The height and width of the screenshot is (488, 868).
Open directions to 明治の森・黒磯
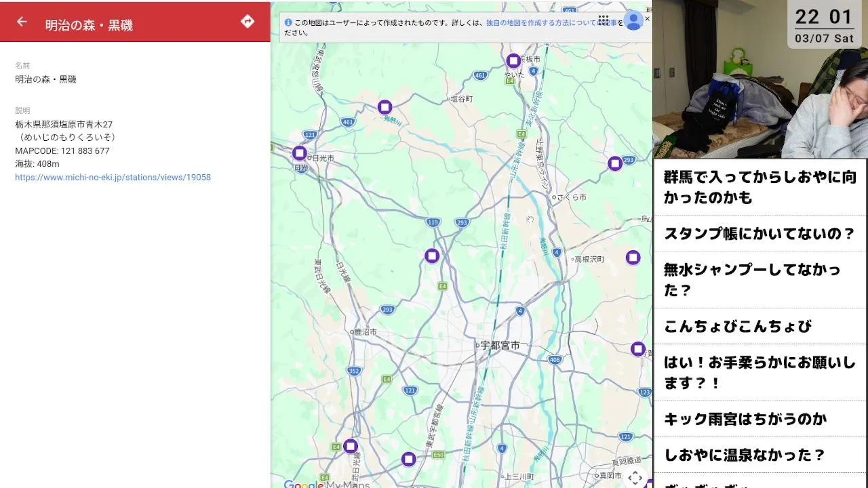click(248, 22)
